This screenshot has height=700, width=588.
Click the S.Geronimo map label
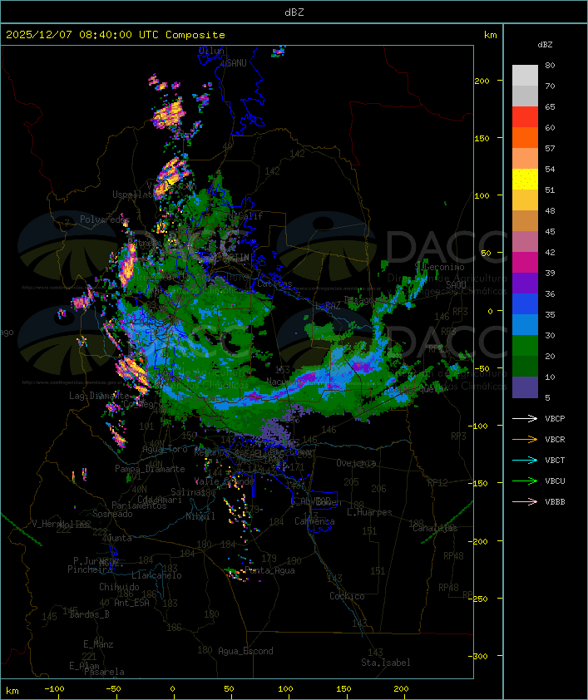pyautogui.click(x=439, y=267)
